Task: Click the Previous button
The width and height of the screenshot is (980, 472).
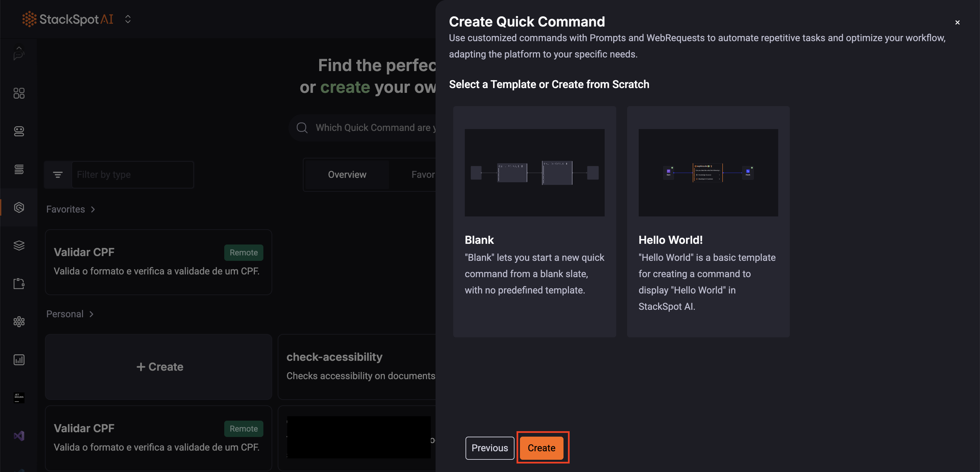Action: tap(490, 448)
